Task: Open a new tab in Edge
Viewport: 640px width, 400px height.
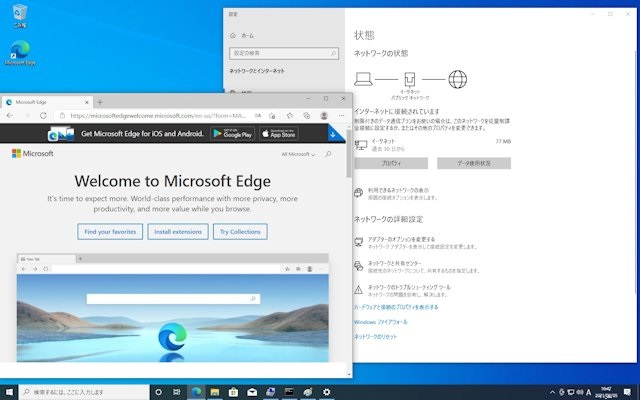Action: pyautogui.click(x=100, y=102)
